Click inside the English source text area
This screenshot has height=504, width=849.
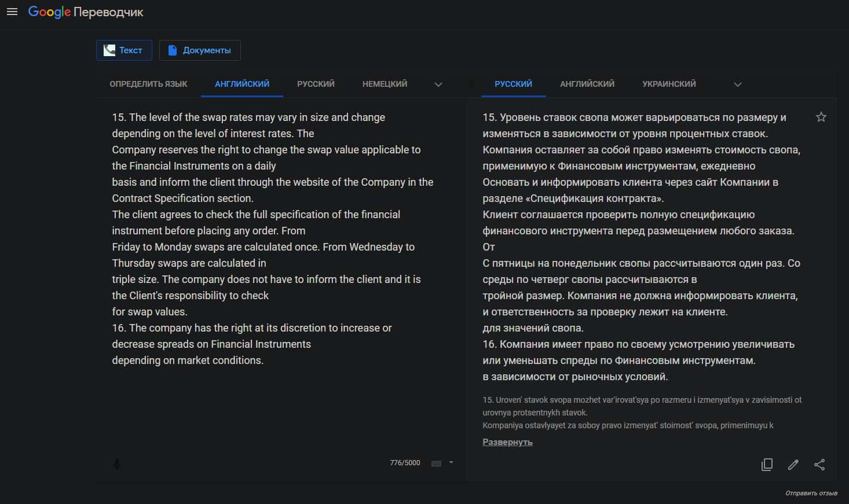(x=272, y=405)
